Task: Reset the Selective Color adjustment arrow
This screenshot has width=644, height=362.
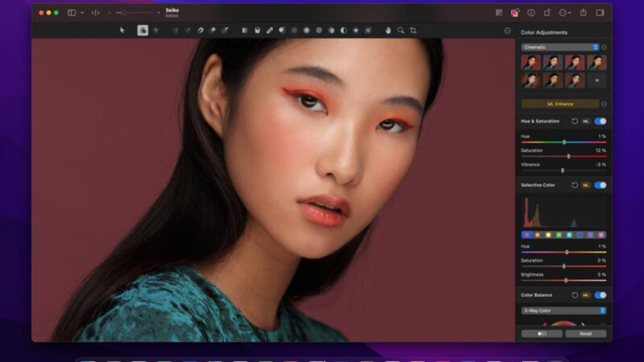Action: (x=575, y=185)
